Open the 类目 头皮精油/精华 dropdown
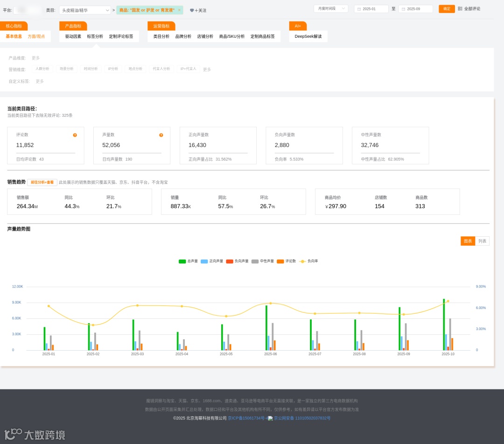 pos(85,10)
